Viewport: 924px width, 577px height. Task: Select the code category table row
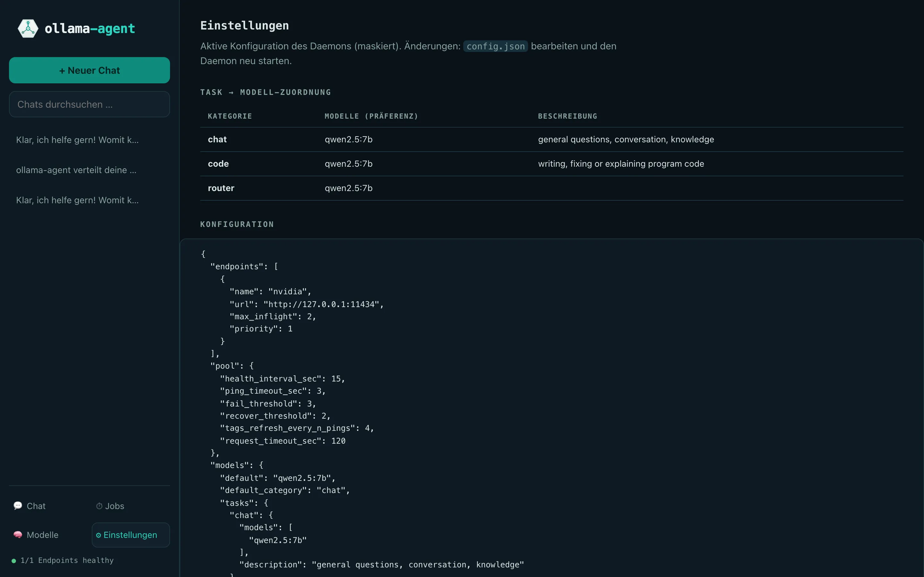click(551, 164)
